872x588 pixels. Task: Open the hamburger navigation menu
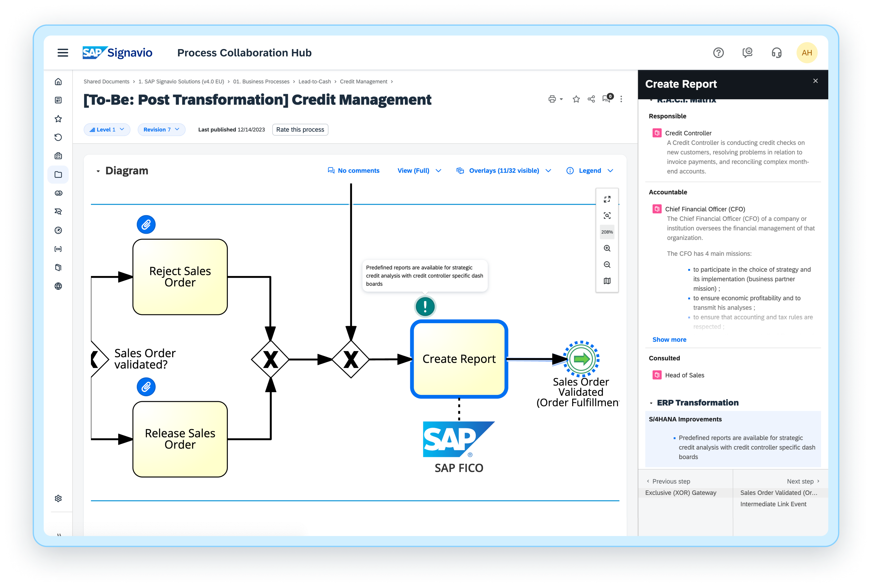pos(63,53)
